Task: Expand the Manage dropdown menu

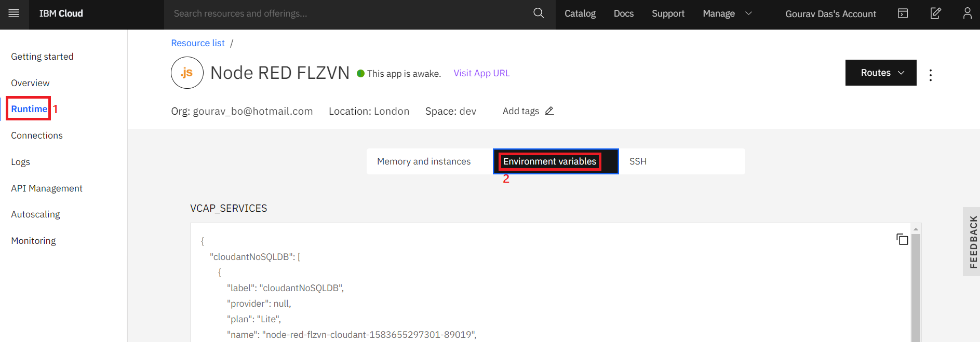Action: coord(727,13)
